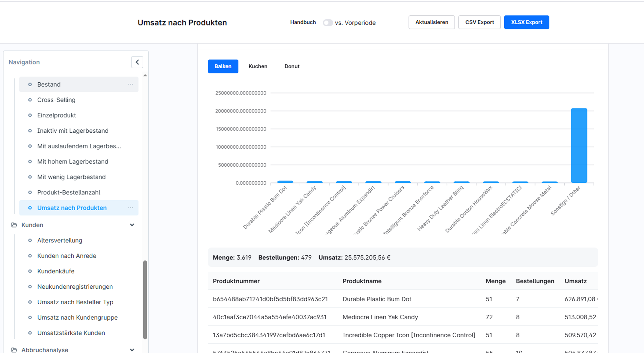Select Umsatz nach Kundengruppe item
Screen dimensions: 644x353
click(x=79, y=317)
